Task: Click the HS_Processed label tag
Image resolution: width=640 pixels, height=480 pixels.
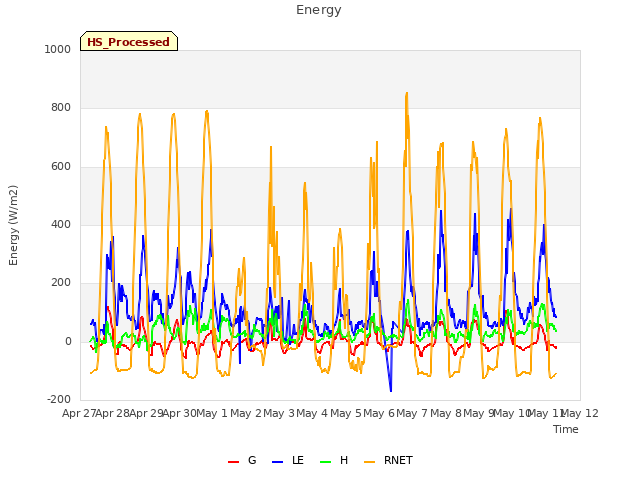Action: coord(129,41)
